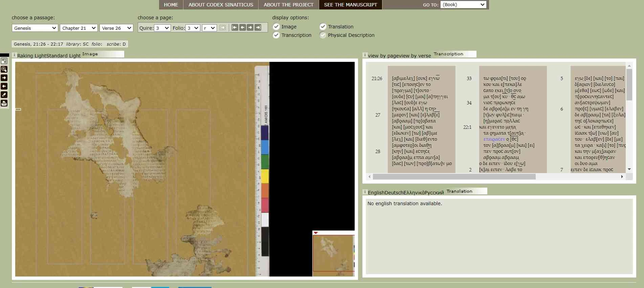Open the Transcription panel info icon

point(365,55)
